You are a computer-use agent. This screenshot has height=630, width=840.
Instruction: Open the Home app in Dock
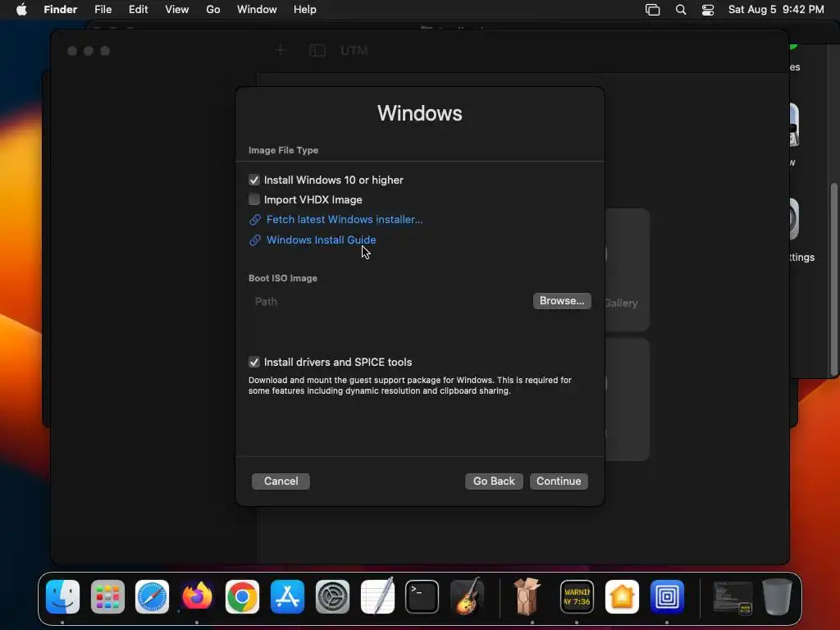(622, 596)
